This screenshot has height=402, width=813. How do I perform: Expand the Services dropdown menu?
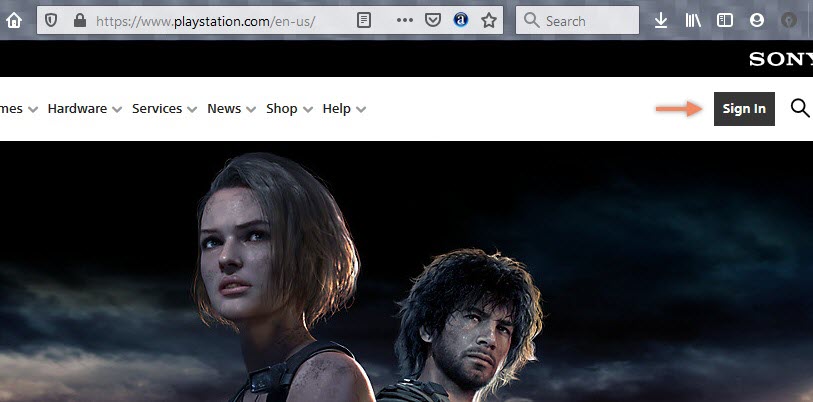[x=164, y=109]
